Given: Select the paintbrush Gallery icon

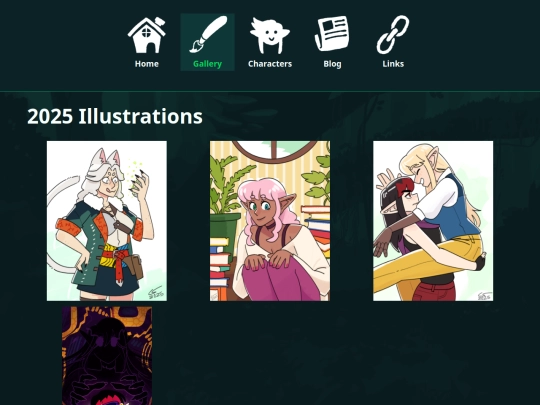Looking at the screenshot, I should click(208, 34).
